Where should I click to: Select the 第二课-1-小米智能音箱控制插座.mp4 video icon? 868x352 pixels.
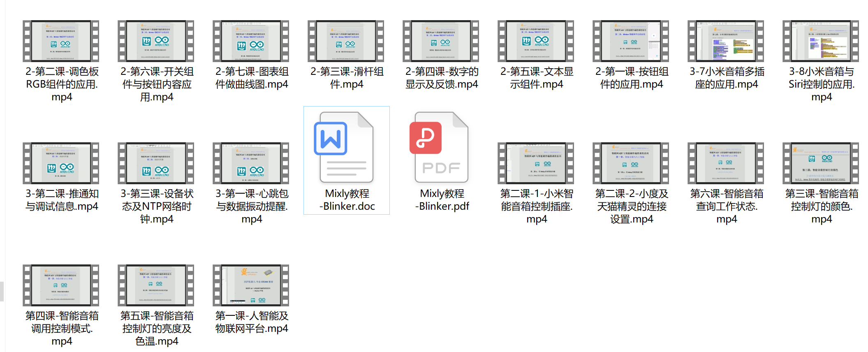coord(536,163)
